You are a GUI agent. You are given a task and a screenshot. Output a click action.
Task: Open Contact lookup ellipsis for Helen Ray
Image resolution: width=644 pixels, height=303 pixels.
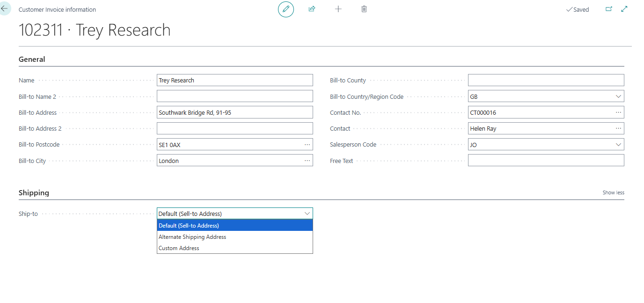pos(618,128)
